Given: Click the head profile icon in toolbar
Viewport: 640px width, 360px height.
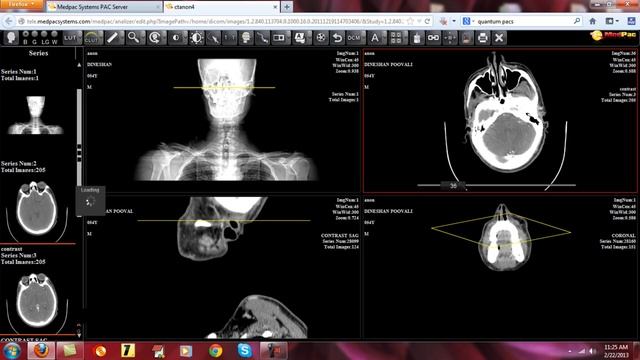Looking at the screenshot, I should click(x=11, y=38).
